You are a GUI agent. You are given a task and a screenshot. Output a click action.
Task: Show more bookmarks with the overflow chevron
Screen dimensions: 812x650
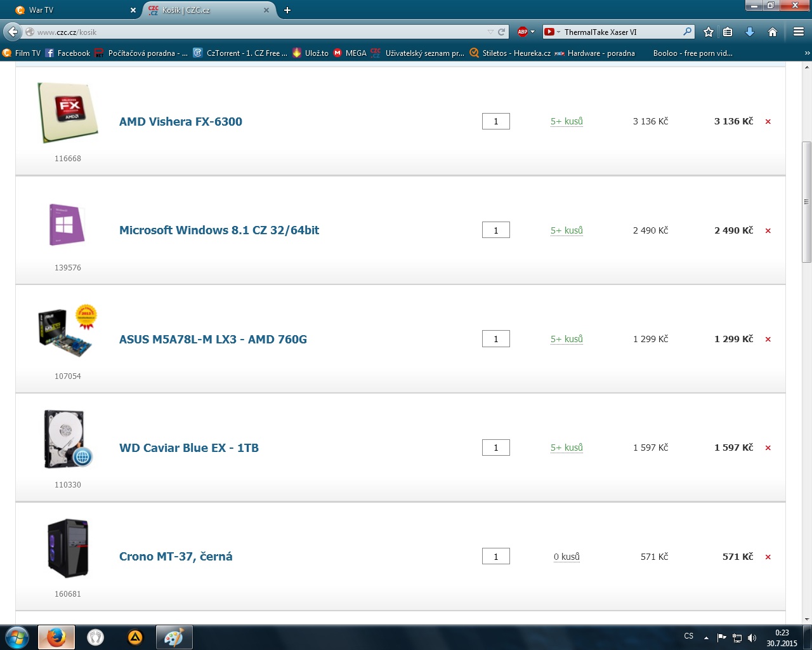point(807,53)
